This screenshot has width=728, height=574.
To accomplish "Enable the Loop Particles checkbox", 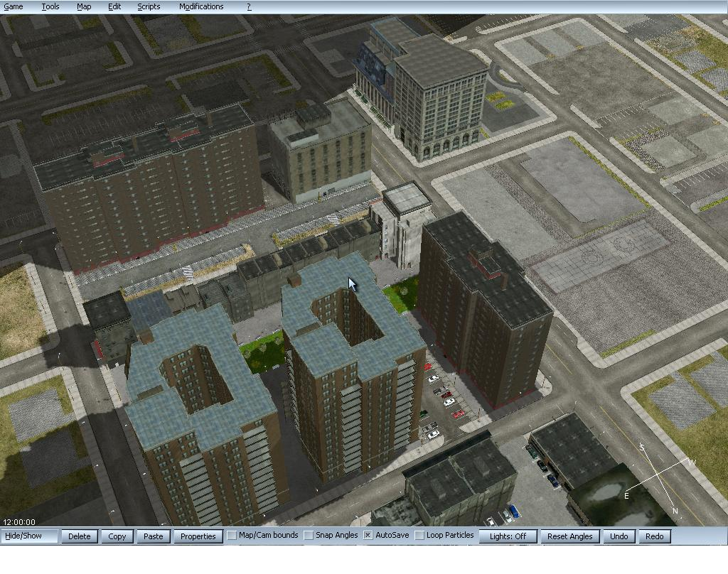I will tap(420, 536).
